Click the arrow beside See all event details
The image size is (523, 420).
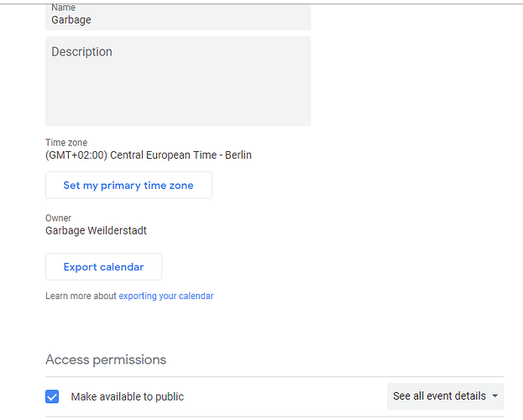[x=495, y=396]
